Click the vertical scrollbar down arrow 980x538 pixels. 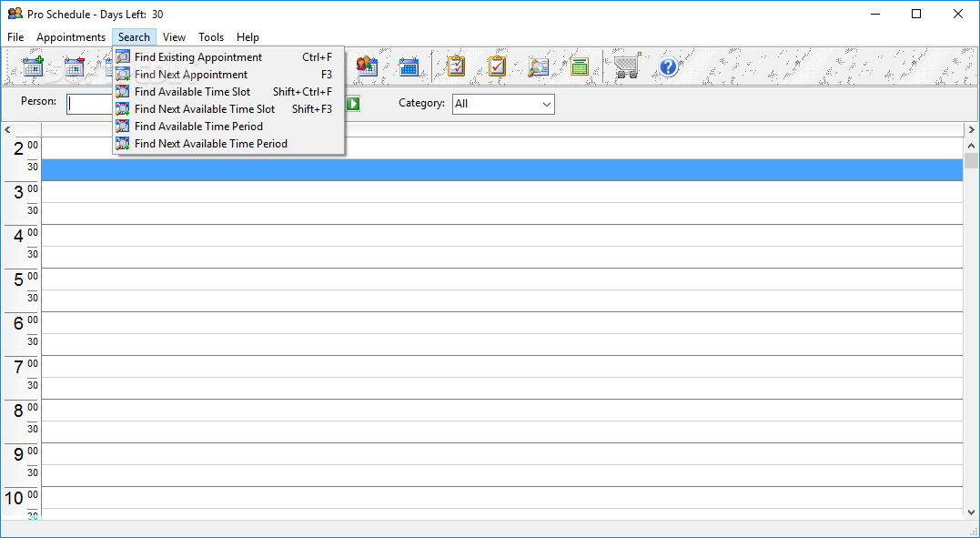point(971,513)
